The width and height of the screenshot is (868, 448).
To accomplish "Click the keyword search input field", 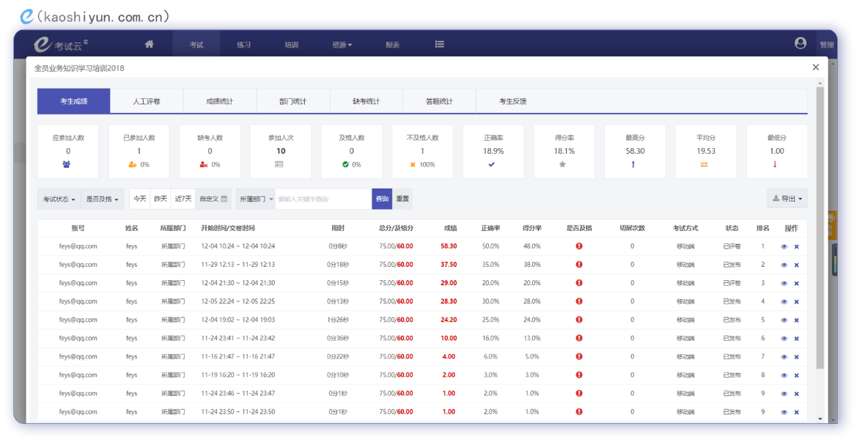I will (323, 199).
